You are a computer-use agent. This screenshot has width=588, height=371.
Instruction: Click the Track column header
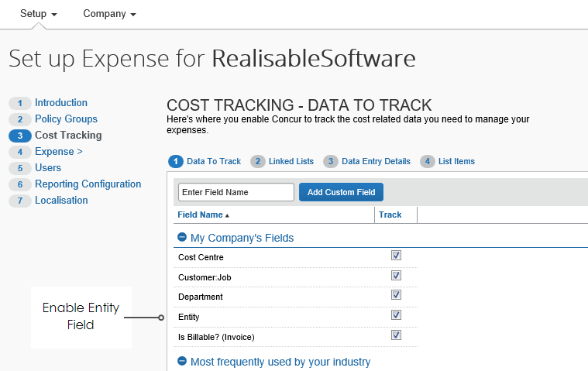coord(390,215)
